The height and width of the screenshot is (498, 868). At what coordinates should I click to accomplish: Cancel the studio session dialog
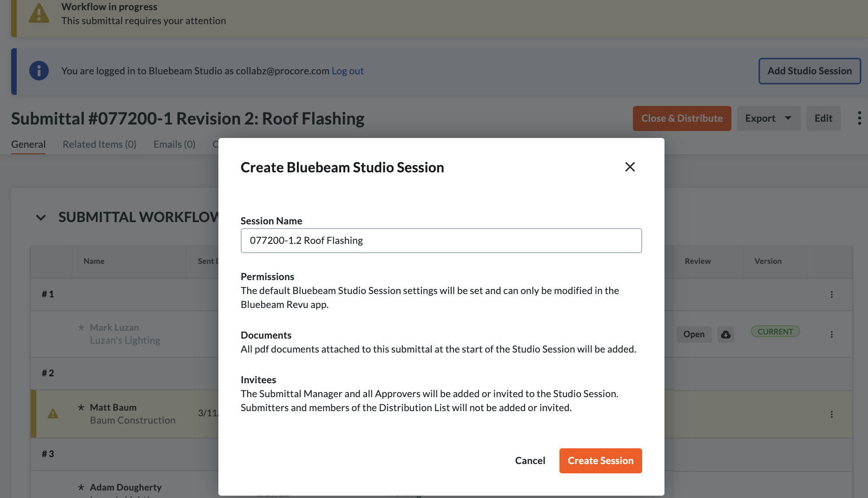click(530, 460)
